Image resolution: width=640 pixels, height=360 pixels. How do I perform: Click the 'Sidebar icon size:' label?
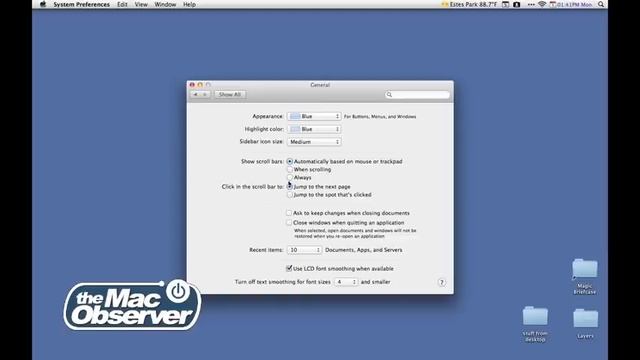pos(261,142)
